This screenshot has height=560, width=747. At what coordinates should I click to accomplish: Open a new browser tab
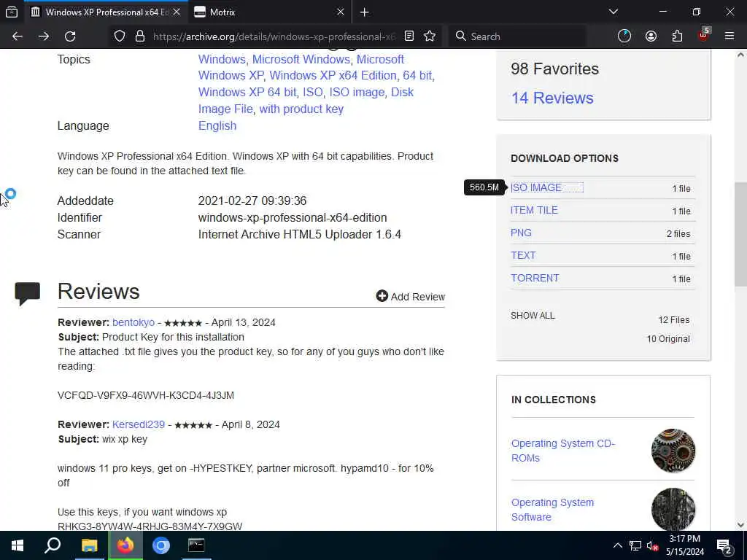tap(365, 12)
